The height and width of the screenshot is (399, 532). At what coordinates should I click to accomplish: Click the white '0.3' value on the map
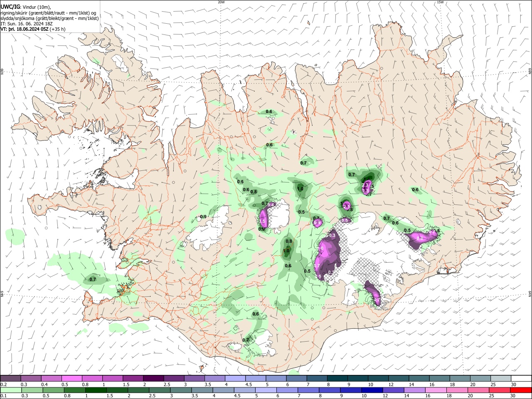[x=332, y=236]
